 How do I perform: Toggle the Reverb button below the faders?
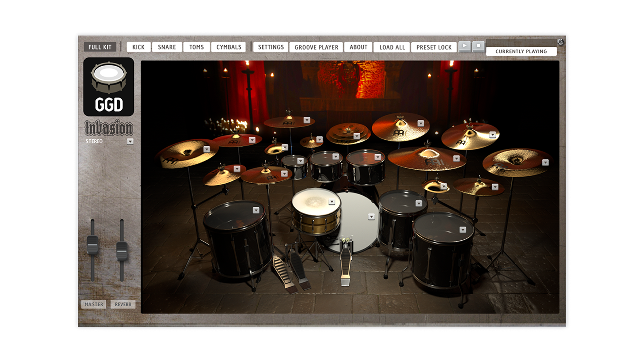point(123,304)
